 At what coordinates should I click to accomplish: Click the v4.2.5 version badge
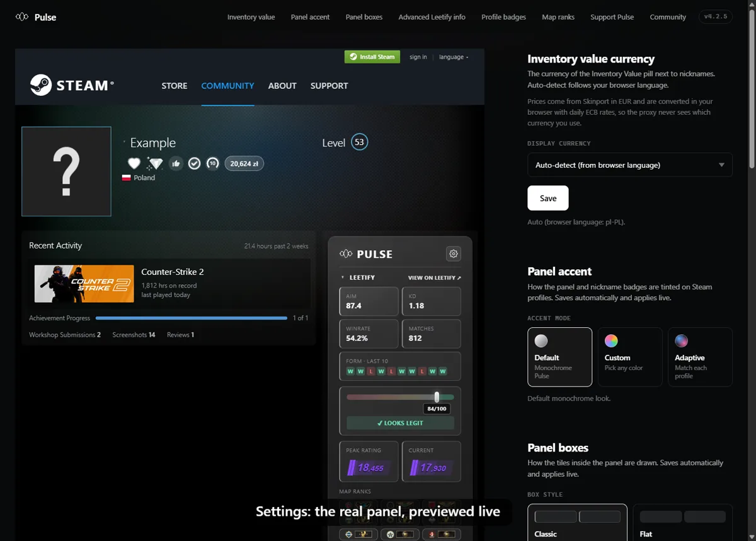716,17
